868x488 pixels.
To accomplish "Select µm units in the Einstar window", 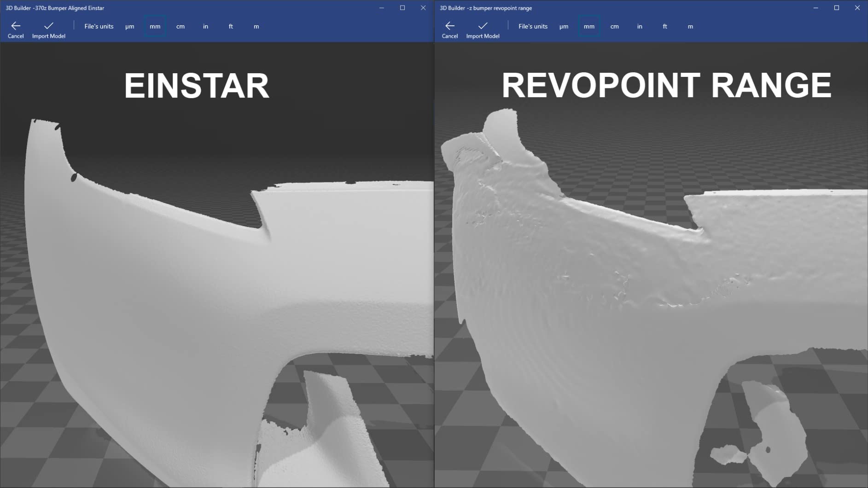I will tap(130, 26).
